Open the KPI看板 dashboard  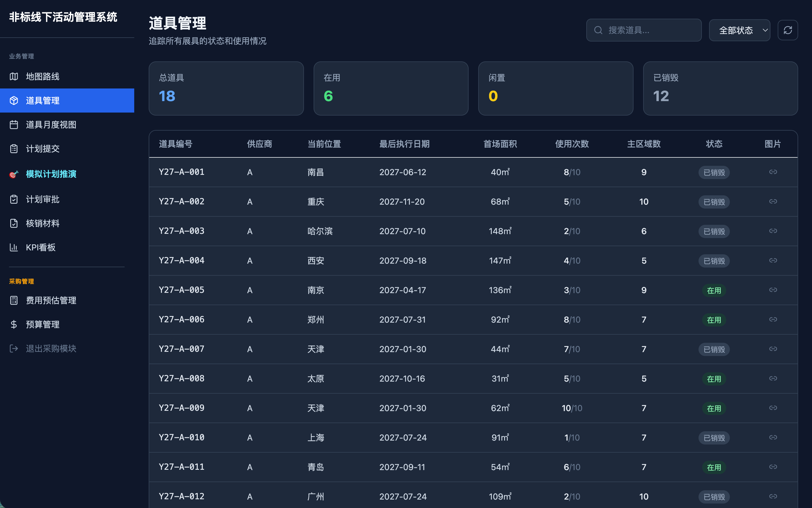point(67,247)
